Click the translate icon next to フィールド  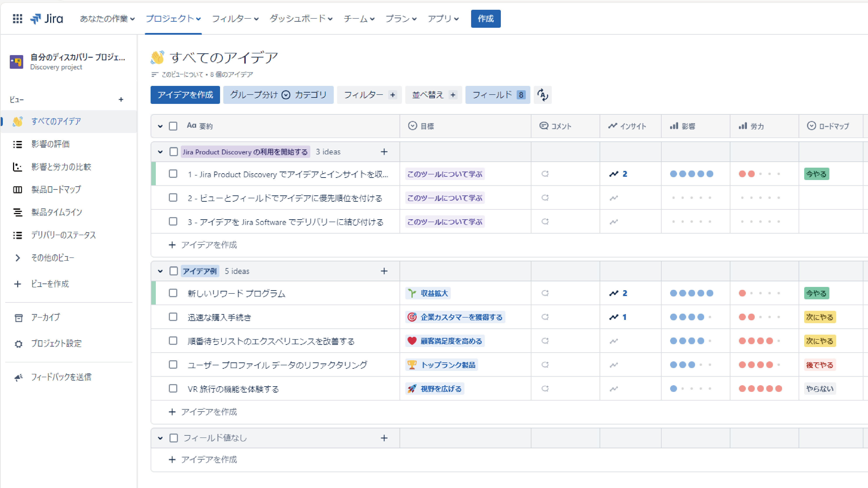(x=542, y=95)
